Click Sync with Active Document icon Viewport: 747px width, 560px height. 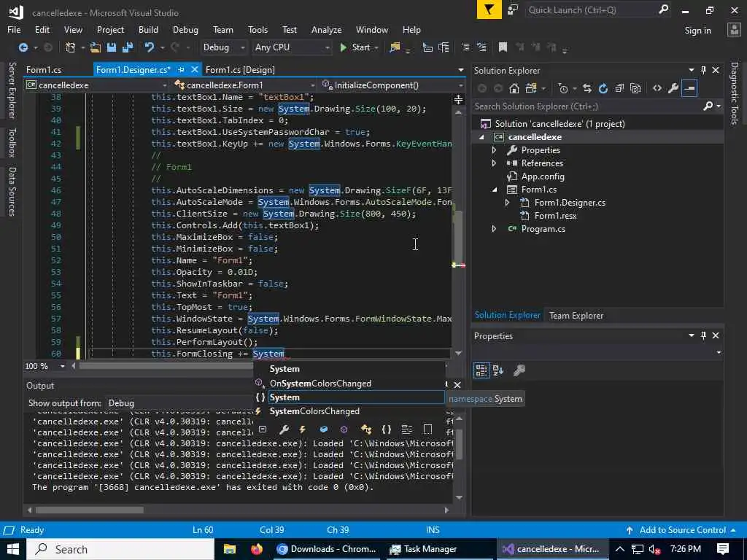[587, 88]
